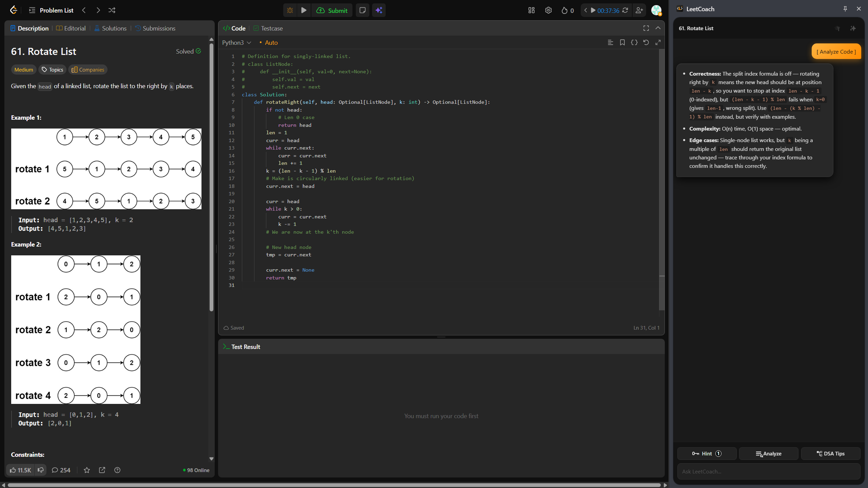
Task: Click the LeetCode logo icon
Action: 14,10
